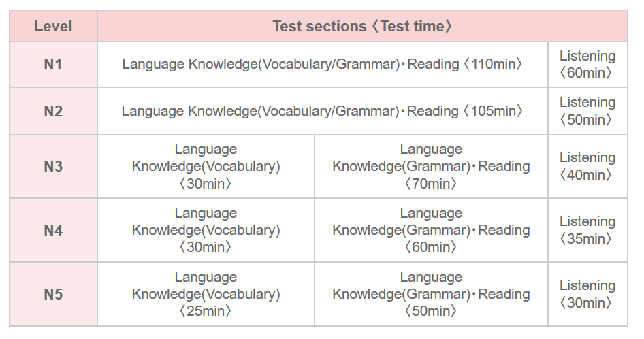Click the N4 Listening 35min cell
Screen dimensions: 644x339
pyautogui.click(x=587, y=230)
